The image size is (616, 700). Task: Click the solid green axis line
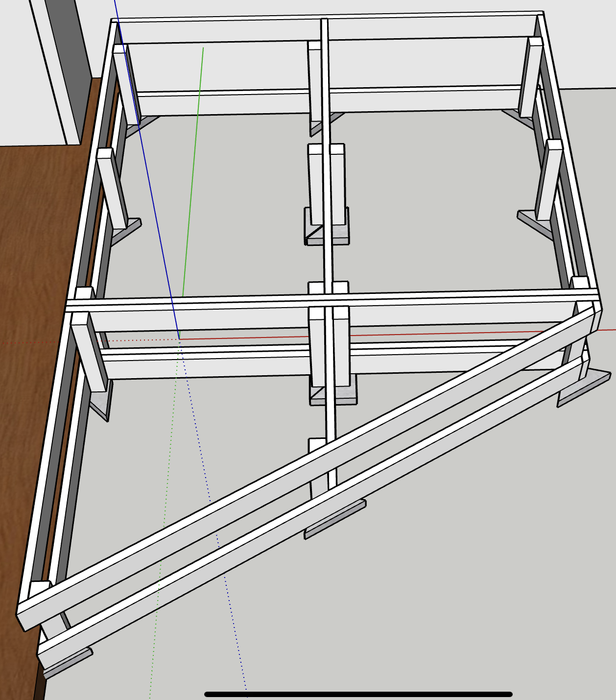193,171
